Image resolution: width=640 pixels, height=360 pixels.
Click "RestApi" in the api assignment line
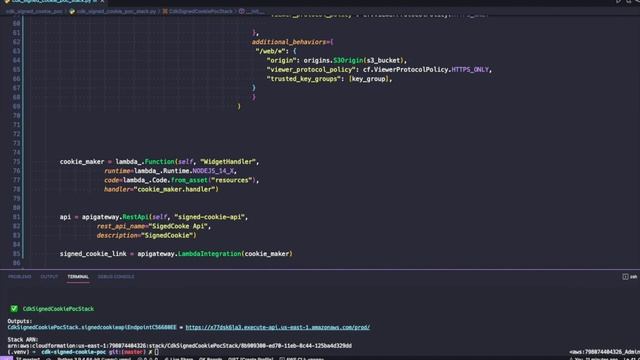click(x=136, y=217)
